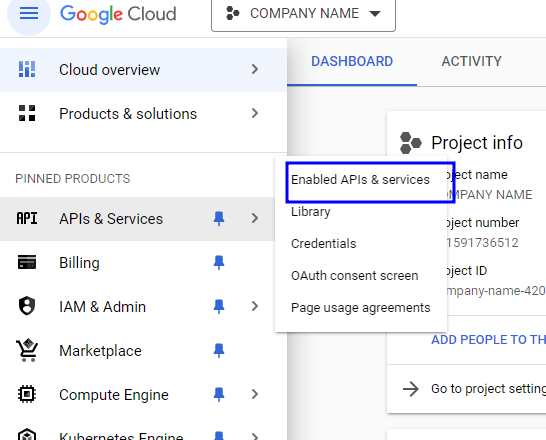Click the IAM & Admin shield icon

pyautogui.click(x=27, y=306)
